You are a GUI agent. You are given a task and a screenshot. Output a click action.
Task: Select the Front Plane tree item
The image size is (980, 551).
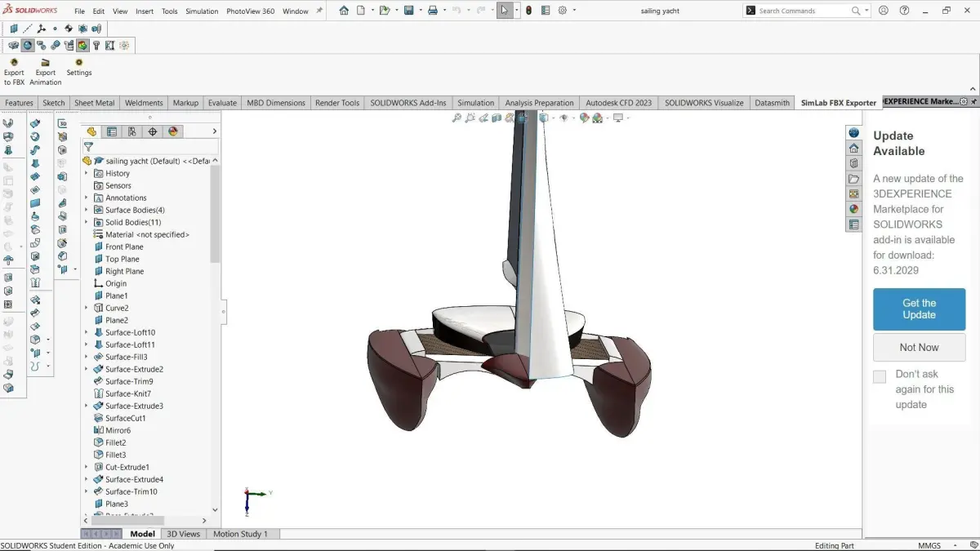124,247
